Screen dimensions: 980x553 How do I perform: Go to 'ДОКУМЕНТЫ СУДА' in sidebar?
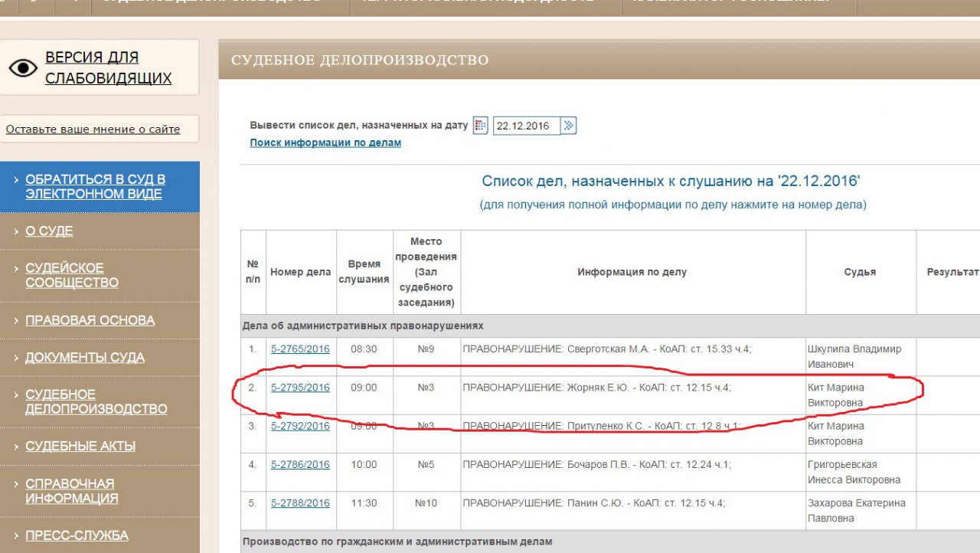(84, 358)
